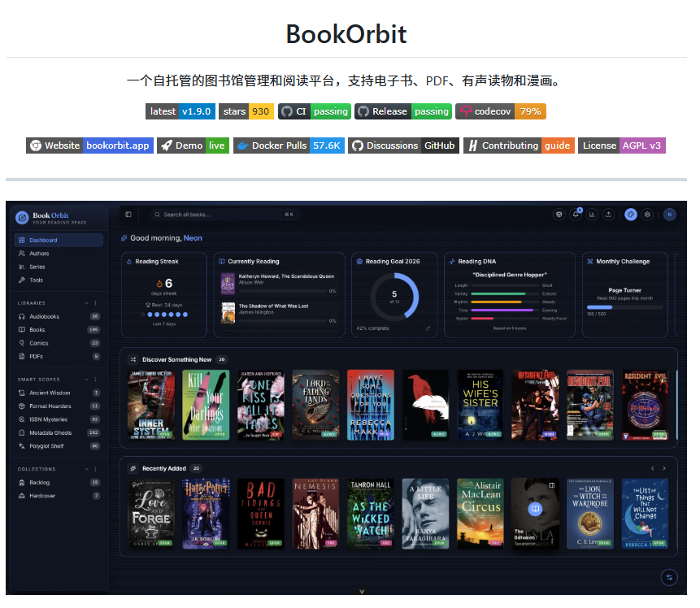
Task: Open Ancient Wisdom smart scope
Action: click(59, 393)
